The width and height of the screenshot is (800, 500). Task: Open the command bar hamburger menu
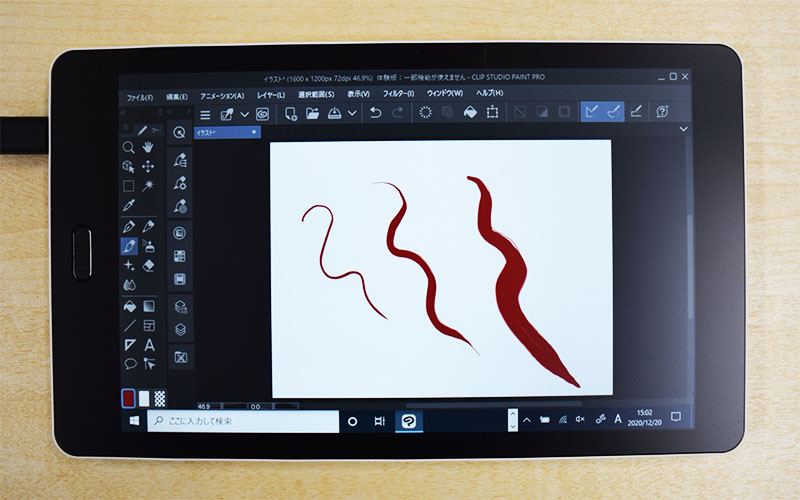click(x=205, y=115)
